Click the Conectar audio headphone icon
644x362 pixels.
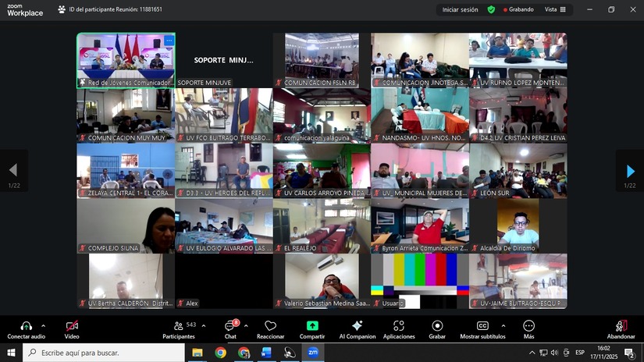(26, 325)
